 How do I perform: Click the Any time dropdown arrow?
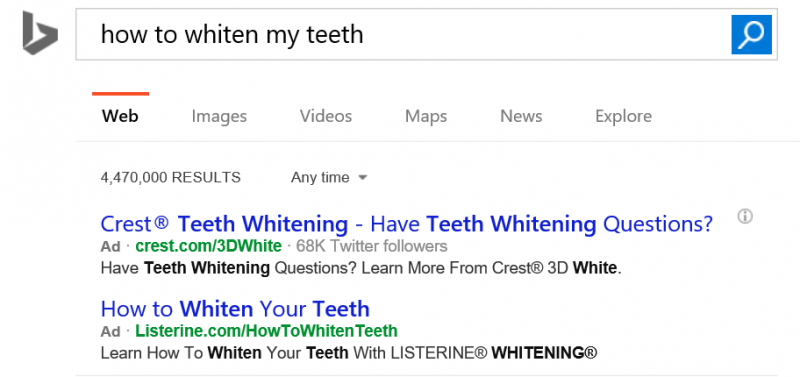point(363,178)
